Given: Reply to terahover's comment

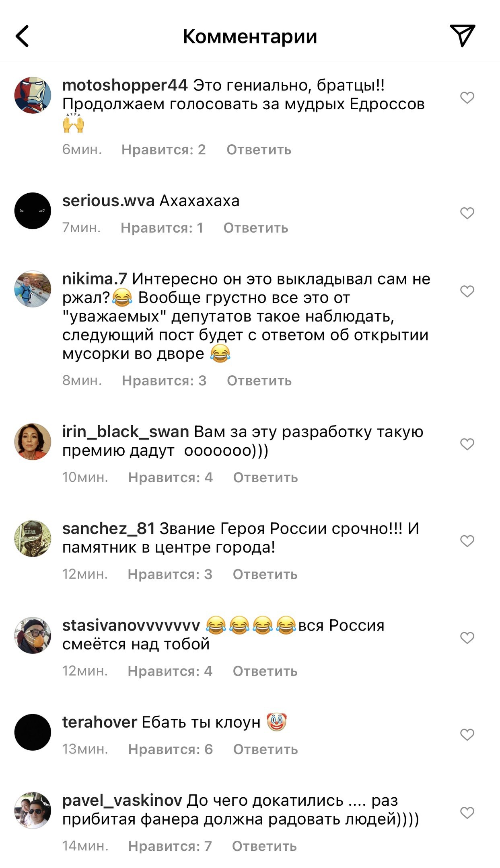Looking at the screenshot, I should pos(265,749).
